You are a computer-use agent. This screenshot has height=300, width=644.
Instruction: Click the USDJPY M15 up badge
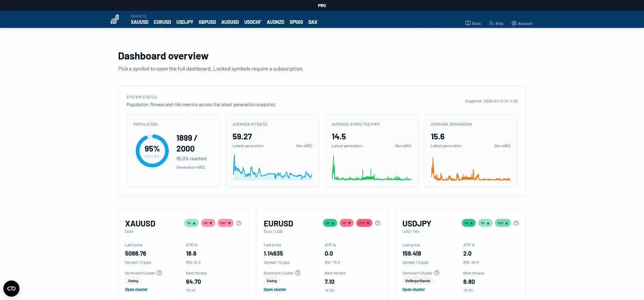click(503, 223)
